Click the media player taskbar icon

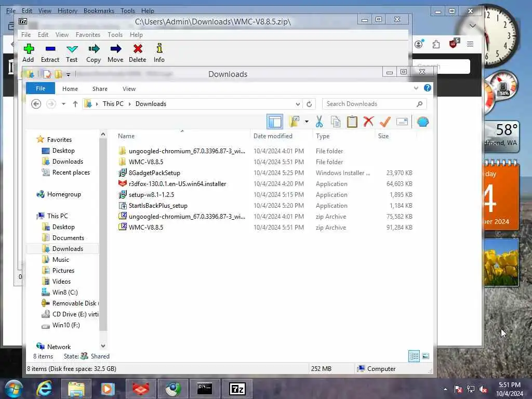pos(108,389)
